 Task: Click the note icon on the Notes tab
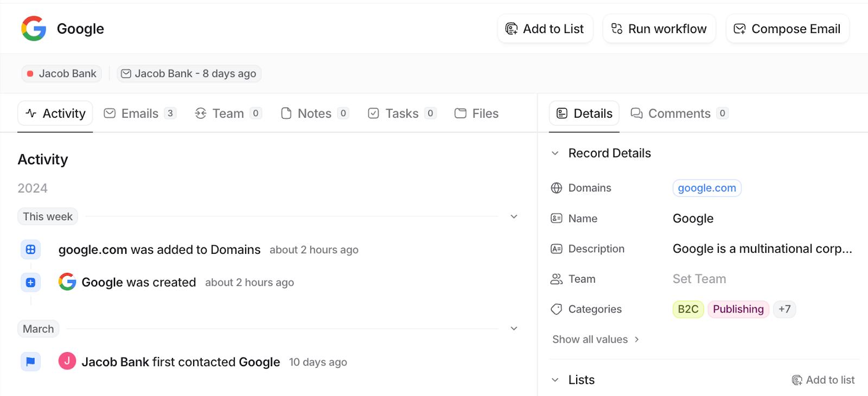[286, 113]
